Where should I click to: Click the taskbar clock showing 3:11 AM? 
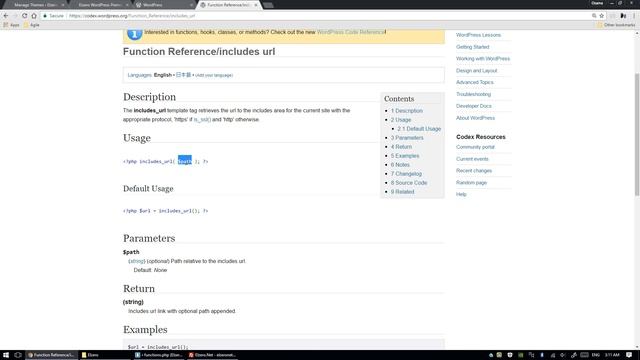(612, 355)
